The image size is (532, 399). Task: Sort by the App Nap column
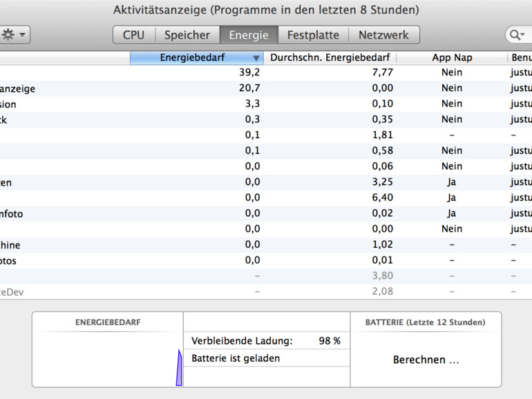tap(452, 58)
